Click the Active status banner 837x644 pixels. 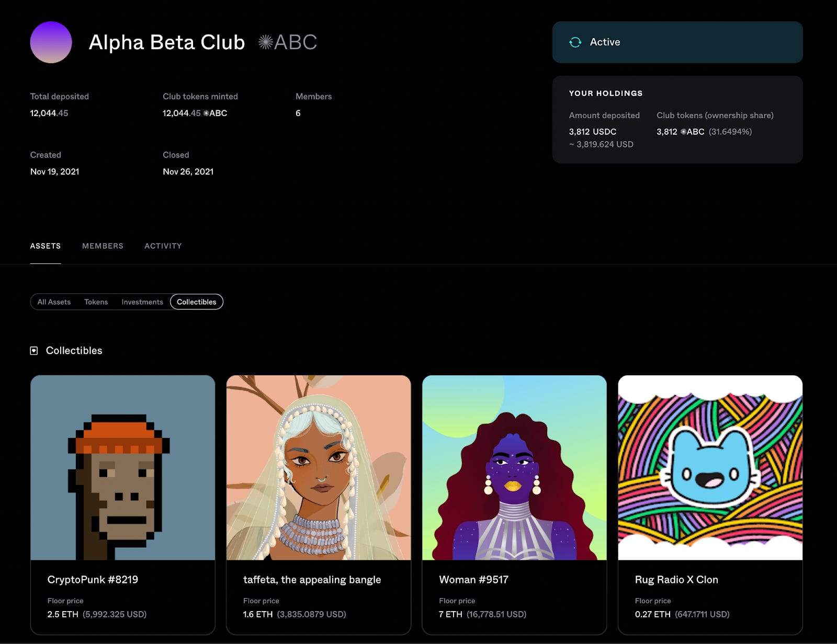[677, 42]
